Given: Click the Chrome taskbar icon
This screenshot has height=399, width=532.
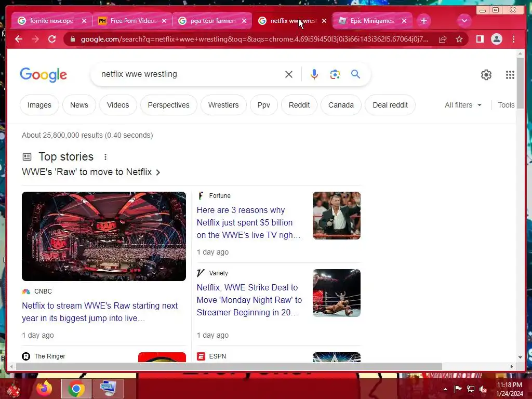Looking at the screenshot, I should [x=76, y=389].
